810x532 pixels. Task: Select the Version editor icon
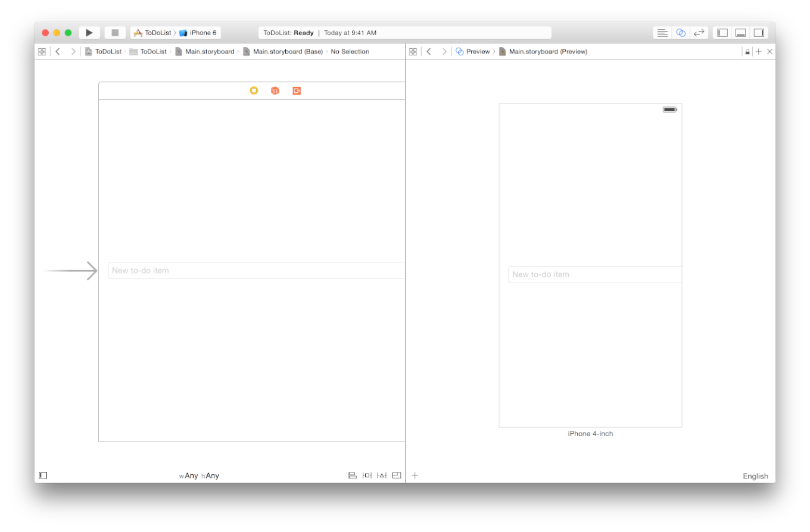699,33
